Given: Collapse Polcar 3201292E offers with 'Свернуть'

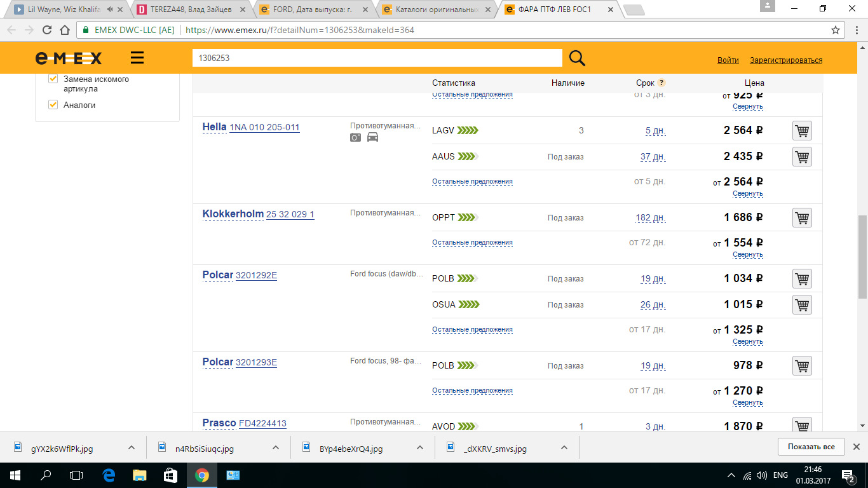Looking at the screenshot, I should click(x=747, y=341).
